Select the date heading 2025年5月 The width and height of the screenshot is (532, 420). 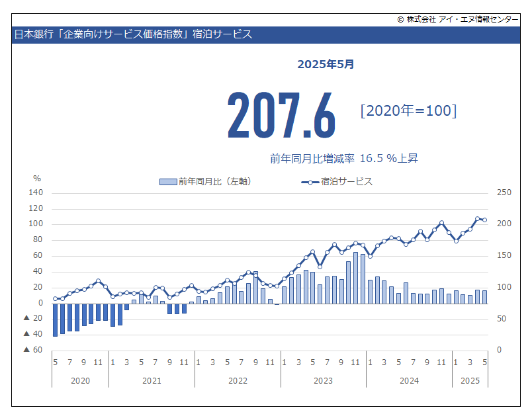click(x=326, y=64)
